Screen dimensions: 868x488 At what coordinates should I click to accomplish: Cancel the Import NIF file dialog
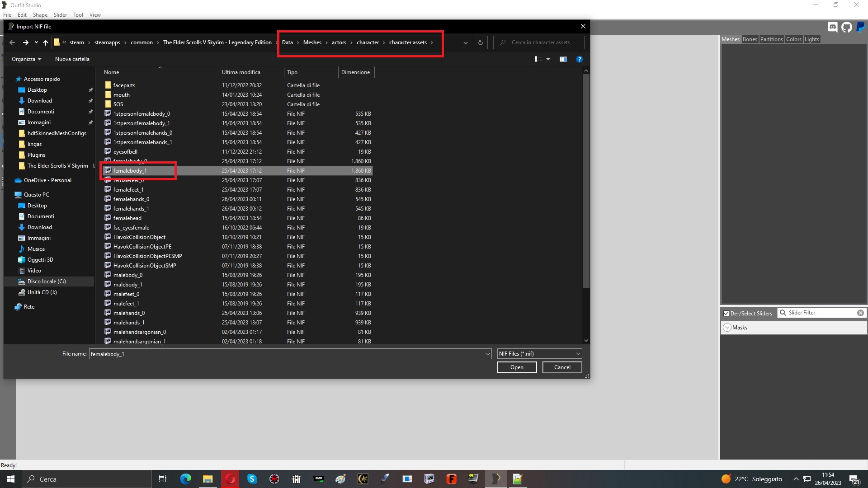click(562, 367)
